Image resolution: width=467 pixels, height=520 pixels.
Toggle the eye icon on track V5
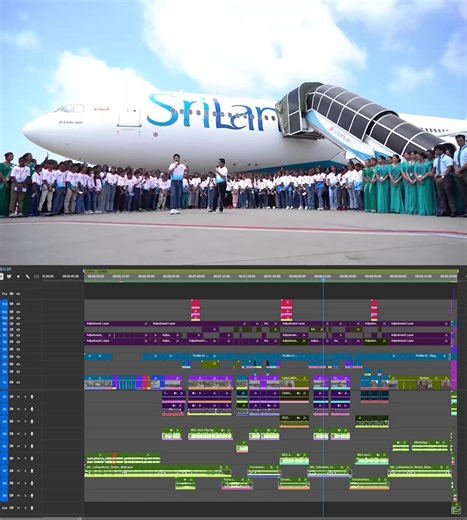click(18, 349)
